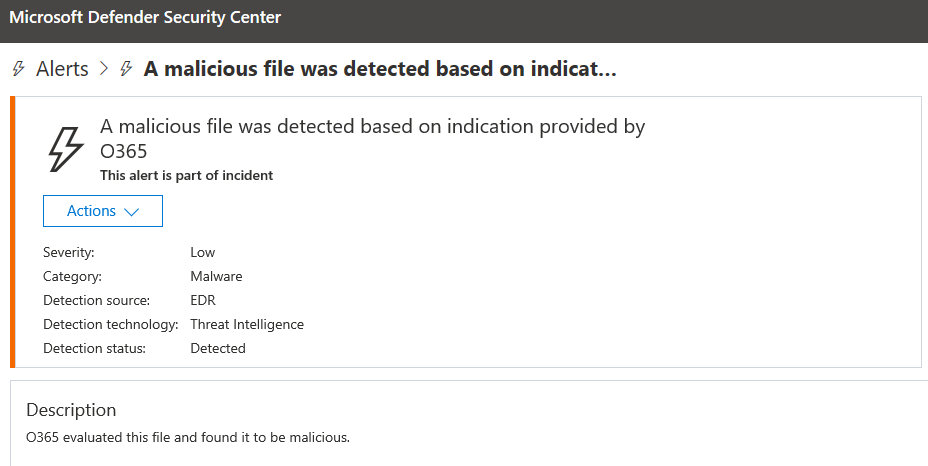Screen dimensions: 928x466
Task: Click the lightning icon beside Alerts breadcrumb
Action: [17, 69]
